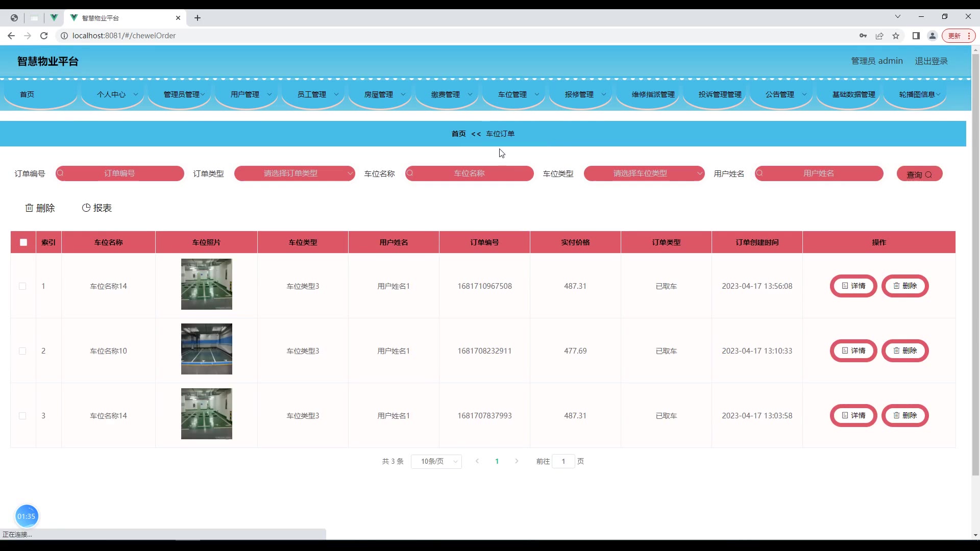Click the 订单编号 search input field

(x=120, y=173)
